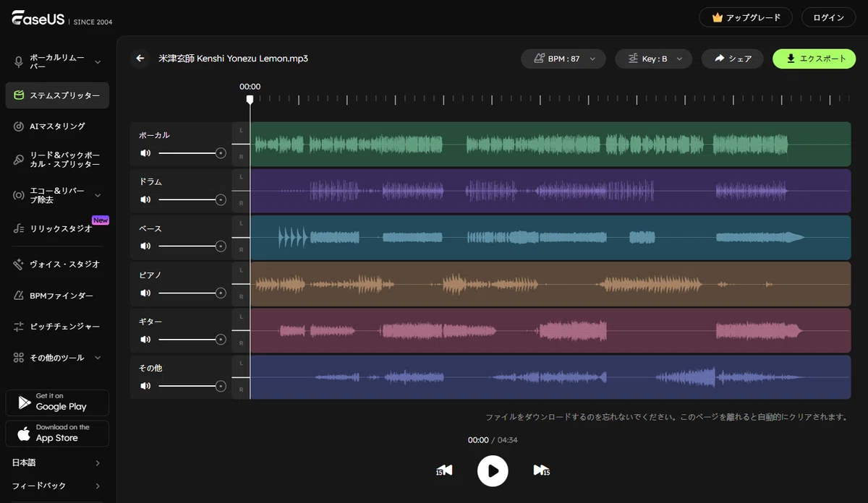Open AIマスタリング in the sidebar

pos(57,126)
